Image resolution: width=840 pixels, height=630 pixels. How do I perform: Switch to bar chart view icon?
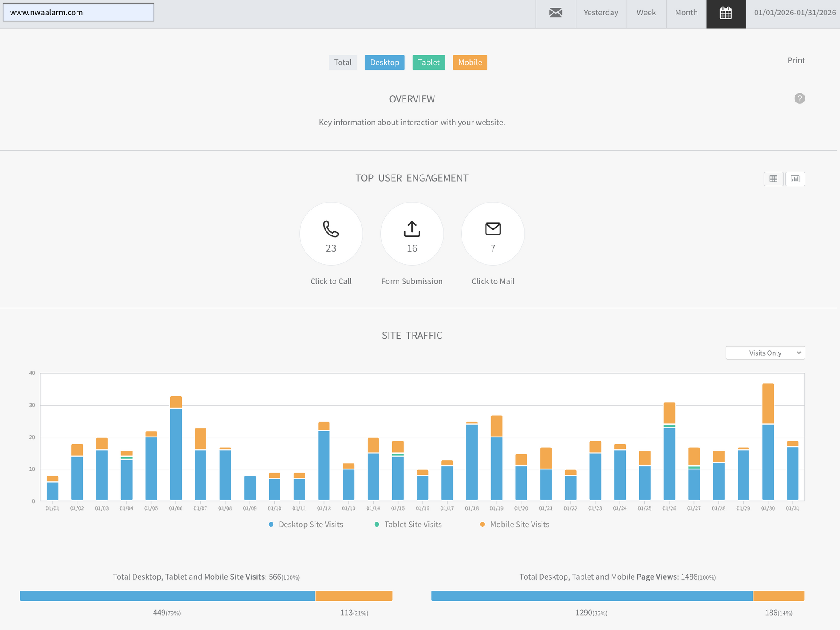(795, 178)
